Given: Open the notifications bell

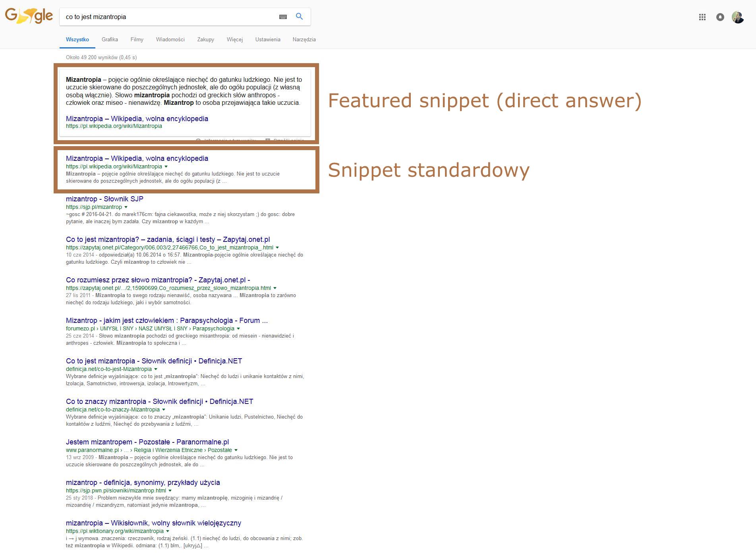Looking at the screenshot, I should click(720, 17).
